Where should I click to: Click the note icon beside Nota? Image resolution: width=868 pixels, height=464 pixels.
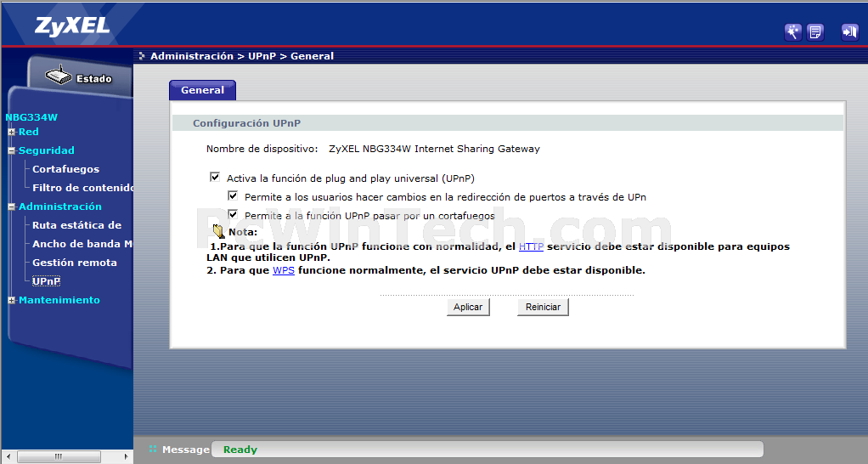click(x=218, y=231)
